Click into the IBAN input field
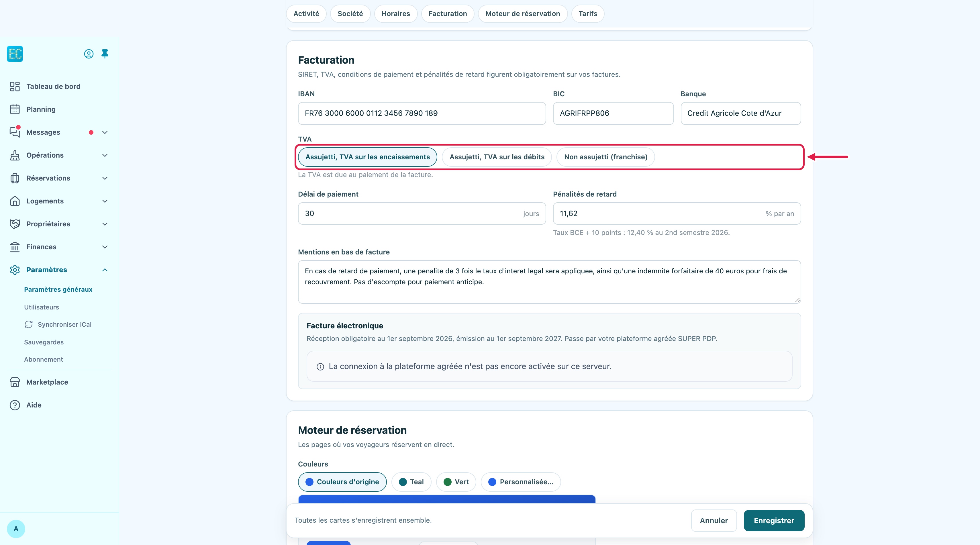The height and width of the screenshot is (545, 980). [x=422, y=113]
